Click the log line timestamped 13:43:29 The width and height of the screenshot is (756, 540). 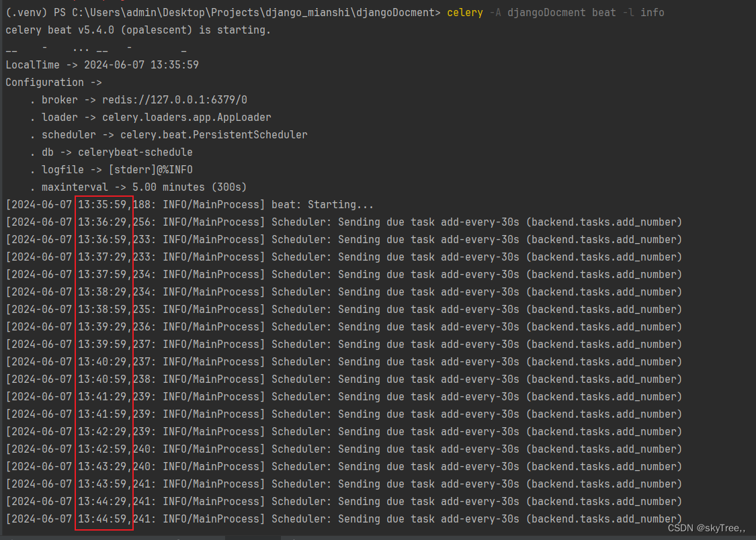344,466
